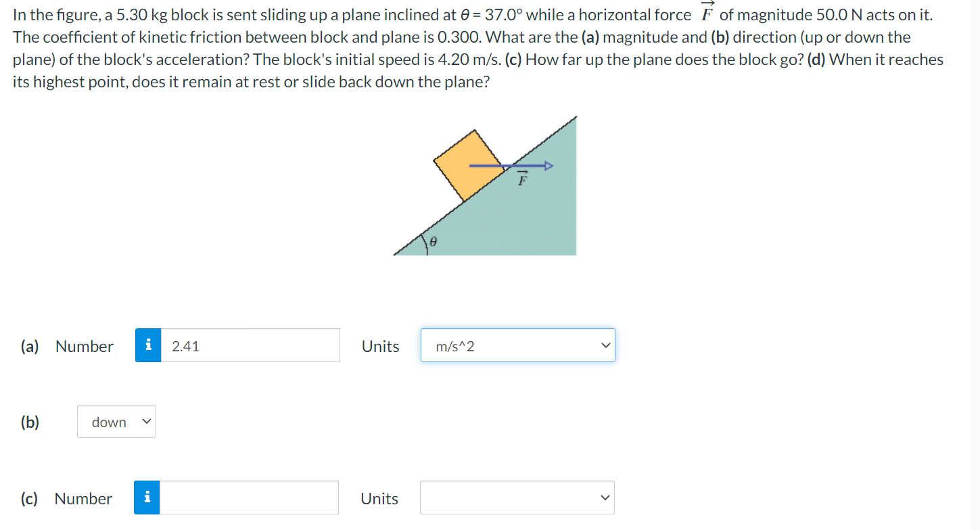Click the part (a) Number answer field
The height and width of the screenshot is (530, 980).
point(250,345)
